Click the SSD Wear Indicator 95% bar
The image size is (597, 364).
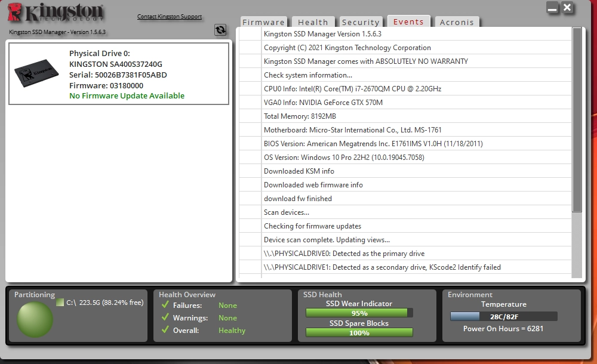point(359,313)
